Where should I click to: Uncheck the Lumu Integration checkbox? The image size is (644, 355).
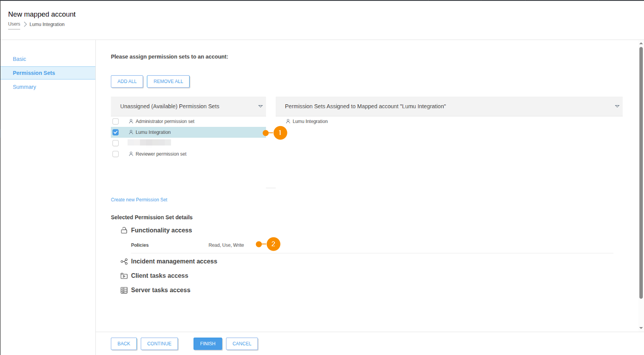pos(116,132)
